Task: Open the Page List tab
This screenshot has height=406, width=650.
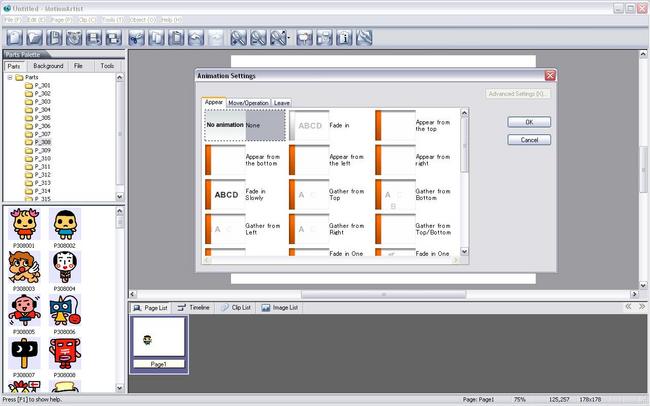Action: [150, 308]
